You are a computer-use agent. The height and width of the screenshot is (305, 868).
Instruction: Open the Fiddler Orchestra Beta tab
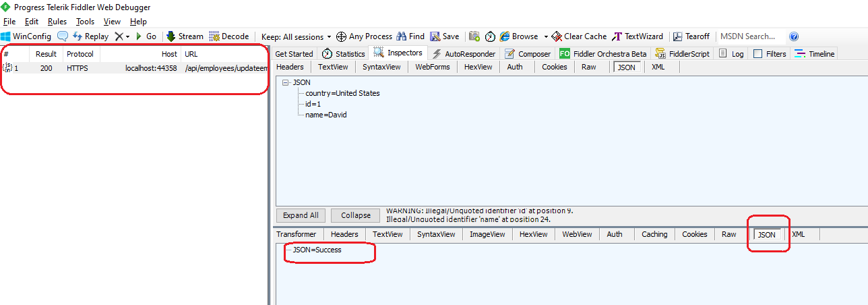click(602, 54)
